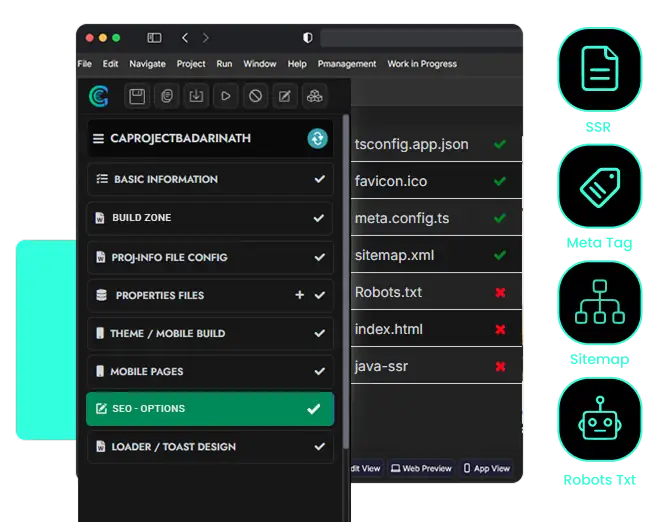Screen dimensions: 663x522
Task: Click the red X status for index.html
Action: tap(500, 329)
